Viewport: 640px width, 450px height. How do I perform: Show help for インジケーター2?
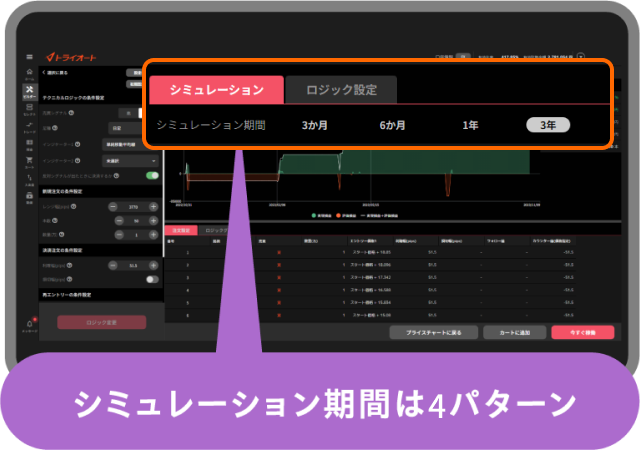78,161
